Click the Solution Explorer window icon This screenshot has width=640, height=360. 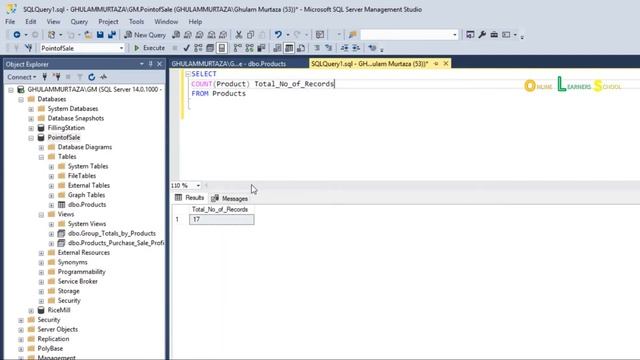click(x=470, y=35)
